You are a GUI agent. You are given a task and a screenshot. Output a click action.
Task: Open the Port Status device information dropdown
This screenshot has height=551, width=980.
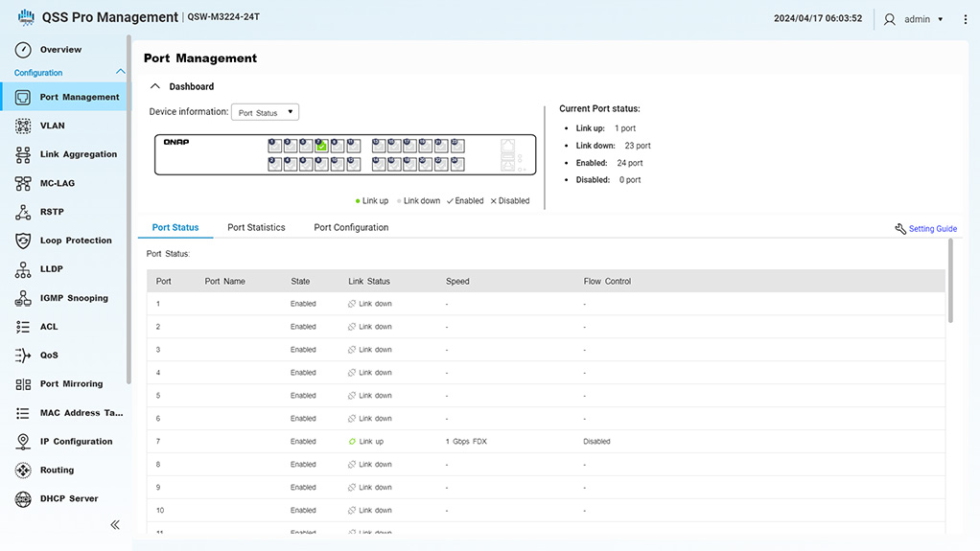(266, 113)
